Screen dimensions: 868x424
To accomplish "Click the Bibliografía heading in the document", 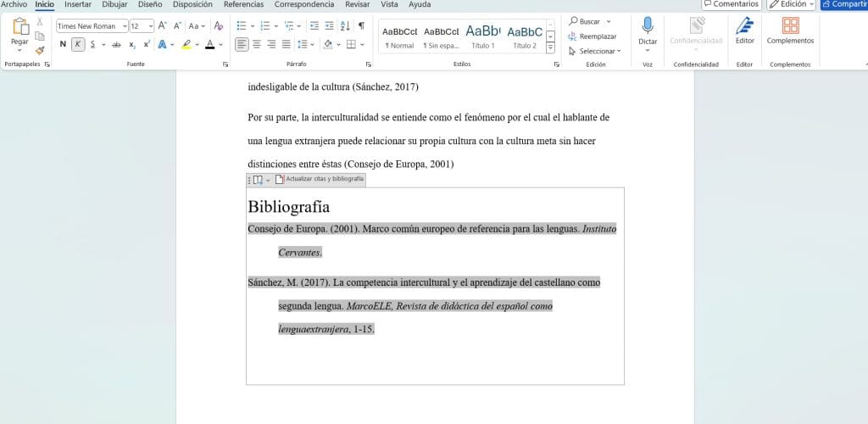I will click(289, 206).
